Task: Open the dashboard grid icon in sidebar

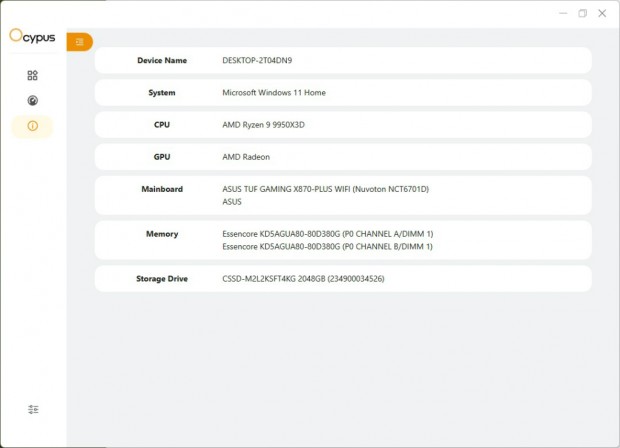Action: 32,75
